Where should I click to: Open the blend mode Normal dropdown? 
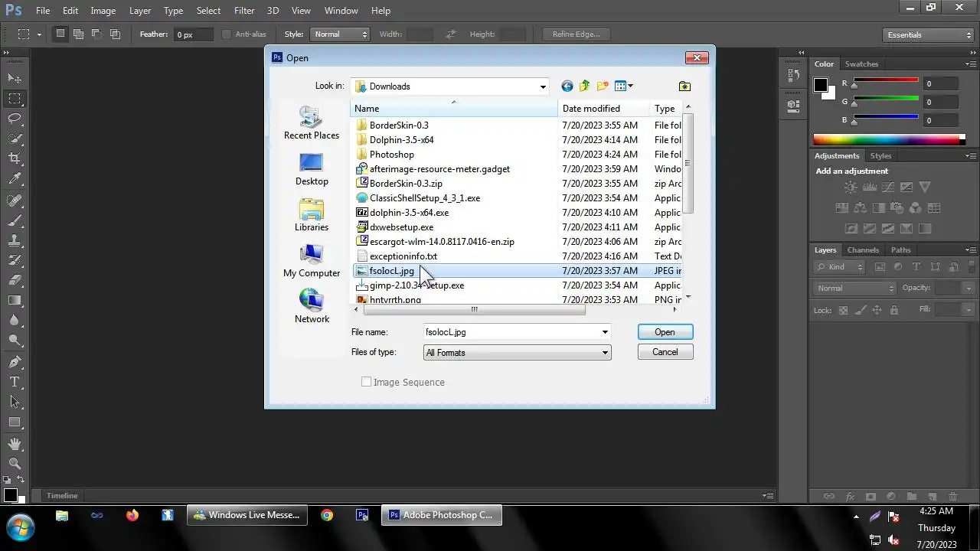(x=854, y=289)
